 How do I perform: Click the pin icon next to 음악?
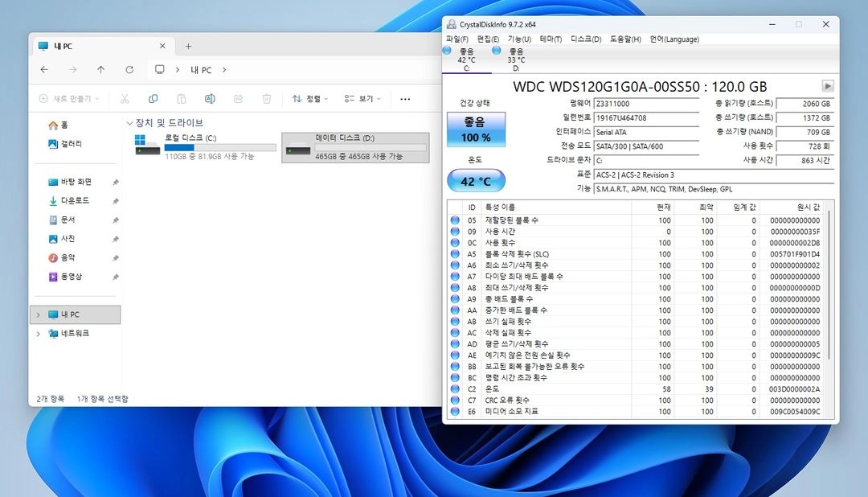(x=115, y=257)
